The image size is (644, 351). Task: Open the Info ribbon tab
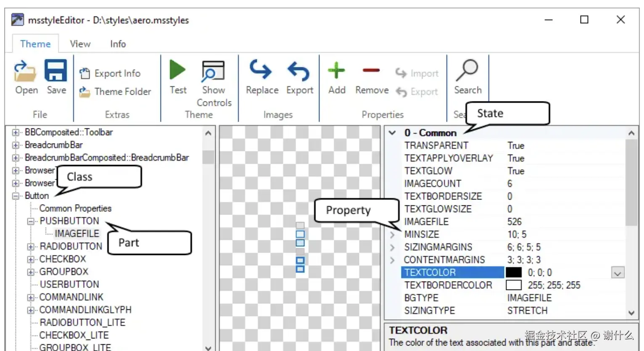coord(118,44)
